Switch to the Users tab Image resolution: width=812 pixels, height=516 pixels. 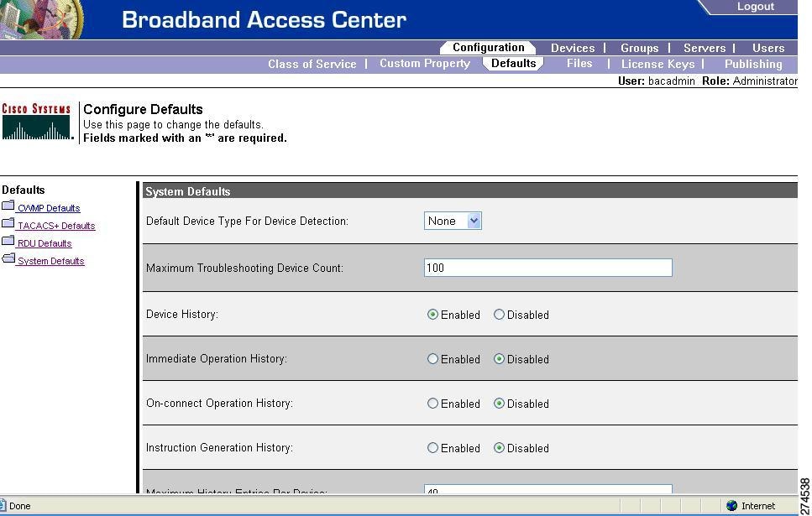(x=768, y=48)
